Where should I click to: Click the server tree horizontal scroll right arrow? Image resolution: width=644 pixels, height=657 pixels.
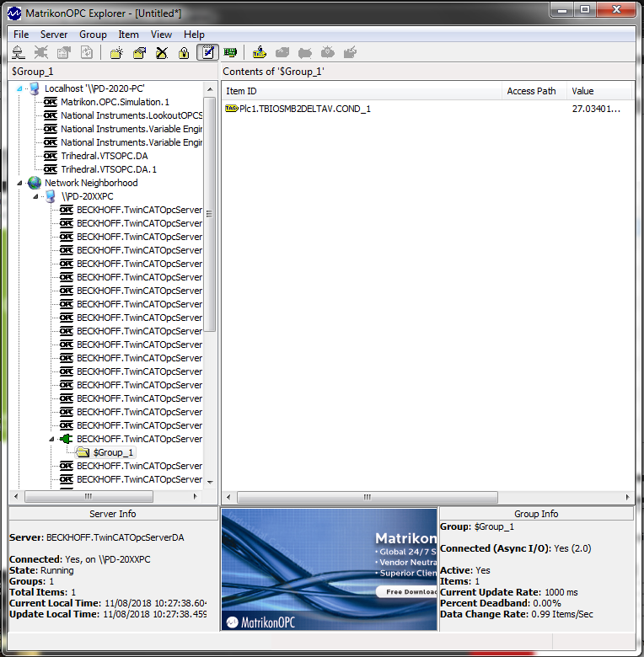pos(195,496)
